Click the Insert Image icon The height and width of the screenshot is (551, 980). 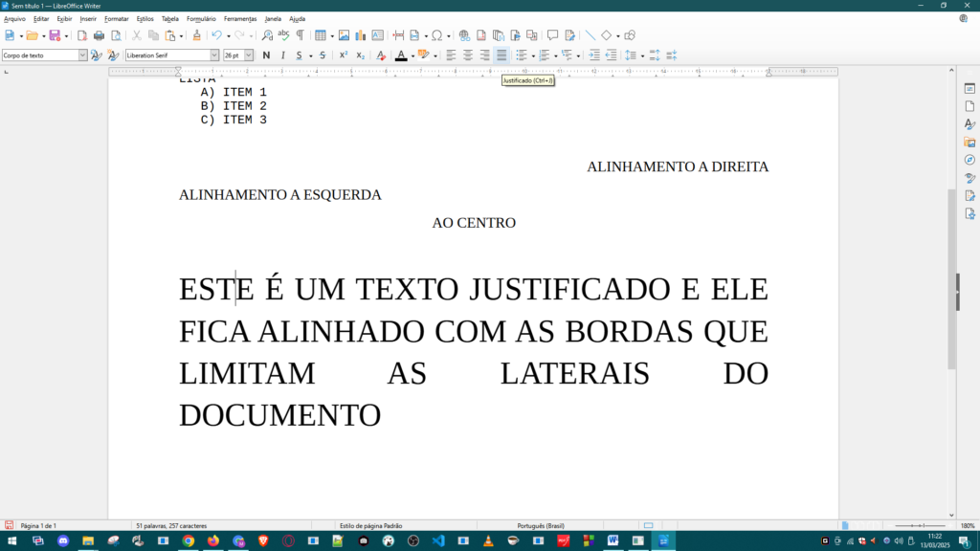click(344, 35)
